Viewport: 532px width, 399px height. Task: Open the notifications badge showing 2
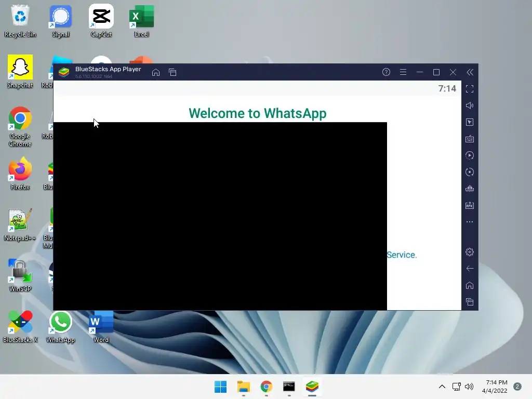tap(517, 387)
